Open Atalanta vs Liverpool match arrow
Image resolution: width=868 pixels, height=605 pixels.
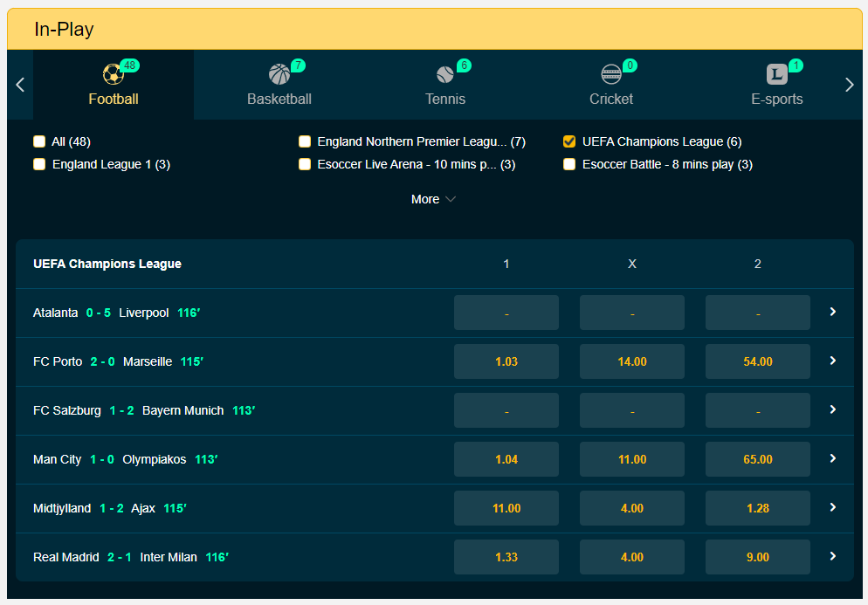832,313
